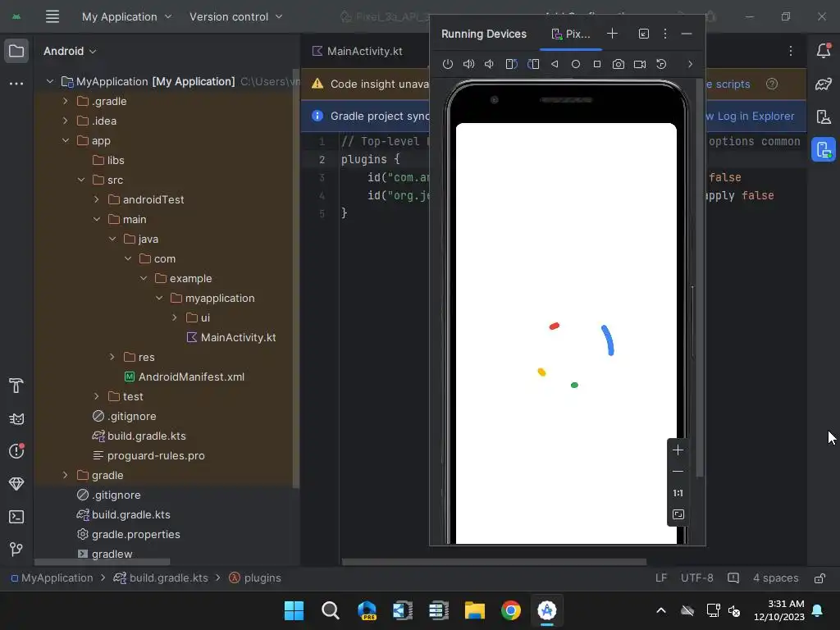Change UTF-8 file encoding
The height and width of the screenshot is (630, 840).
point(697,578)
